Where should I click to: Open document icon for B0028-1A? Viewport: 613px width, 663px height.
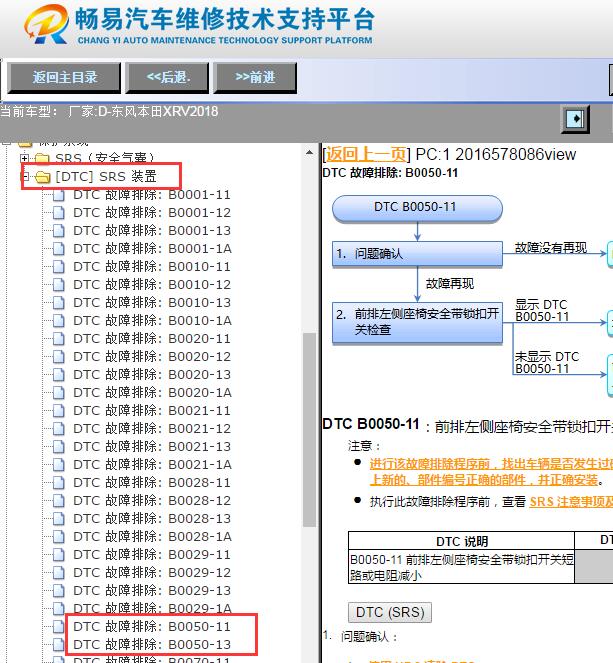59,536
